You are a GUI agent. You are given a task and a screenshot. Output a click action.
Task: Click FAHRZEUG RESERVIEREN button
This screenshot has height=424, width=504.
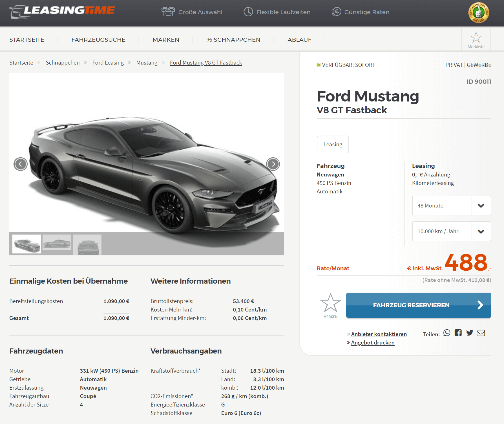click(419, 305)
